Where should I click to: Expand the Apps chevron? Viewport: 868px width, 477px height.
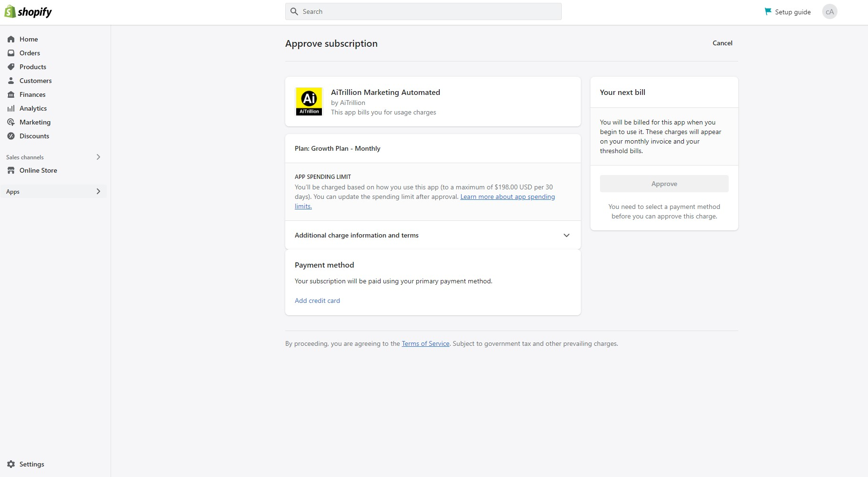point(98,191)
